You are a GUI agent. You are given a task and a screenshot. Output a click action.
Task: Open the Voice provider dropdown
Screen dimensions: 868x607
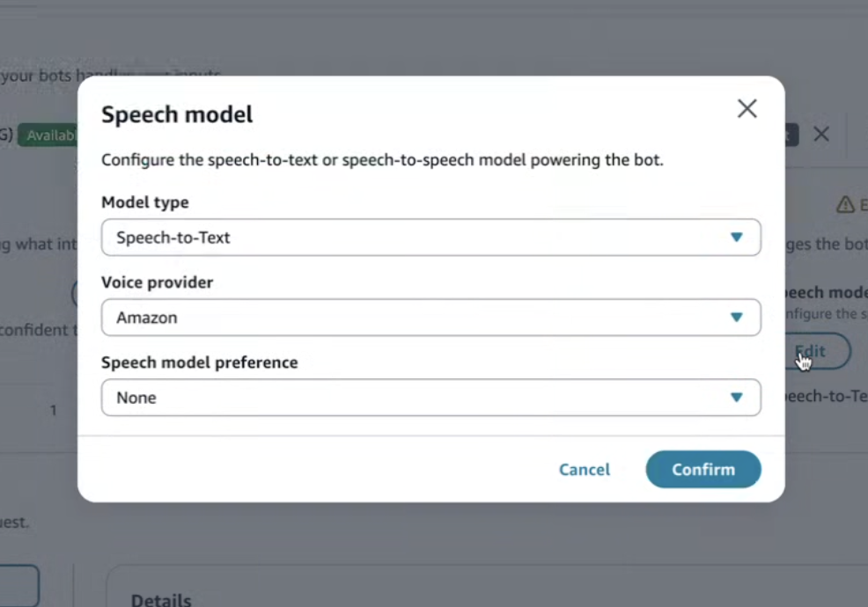[x=431, y=318]
